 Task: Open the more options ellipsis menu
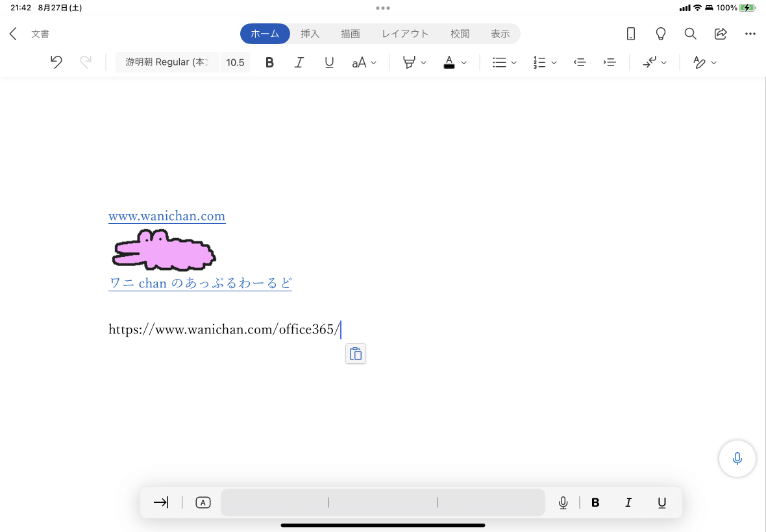(x=750, y=34)
